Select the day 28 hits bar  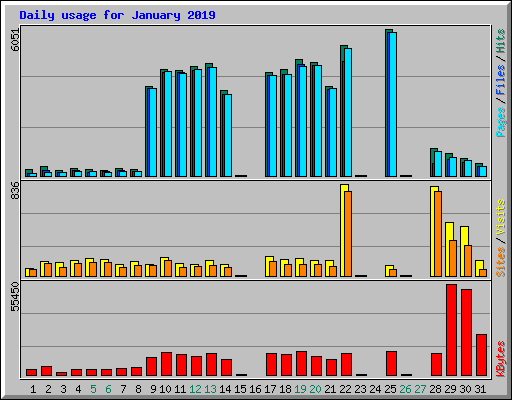[x=432, y=162]
